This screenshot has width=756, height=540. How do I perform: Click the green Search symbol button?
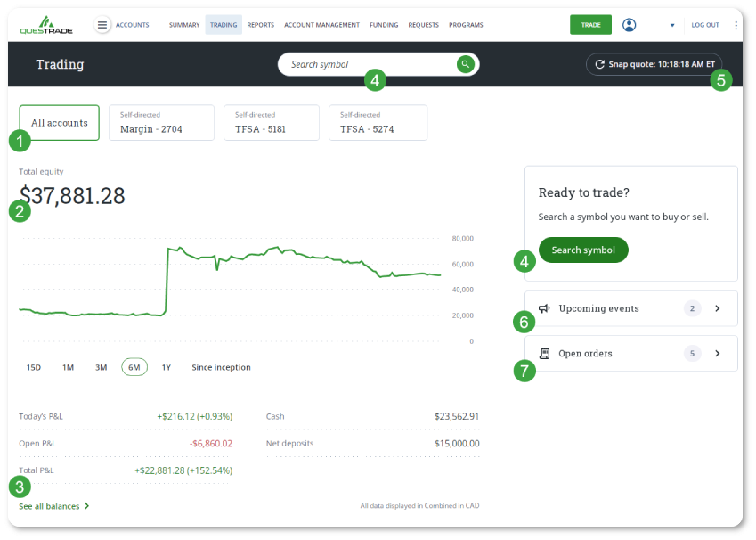(x=583, y=250)
